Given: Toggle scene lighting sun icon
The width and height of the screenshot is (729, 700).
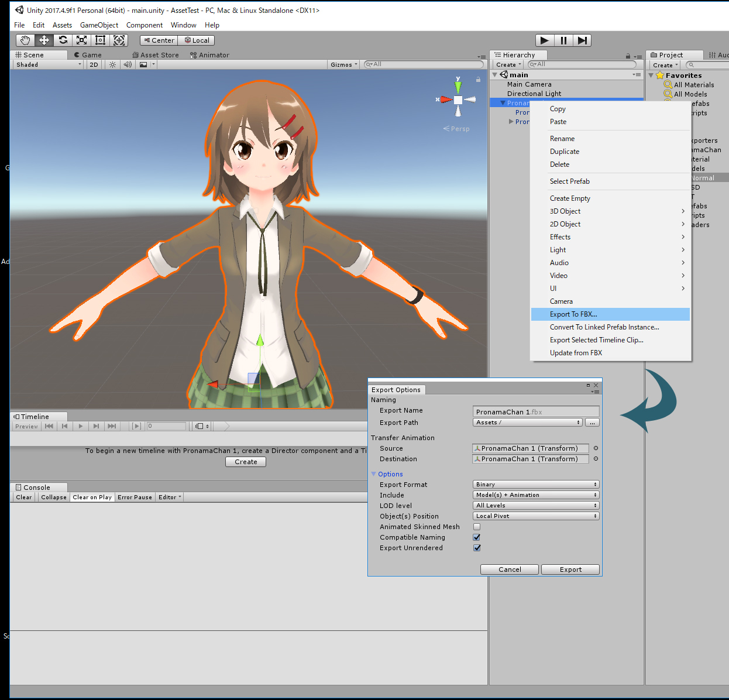Looking at the screenshot, I should coord(112,65).
